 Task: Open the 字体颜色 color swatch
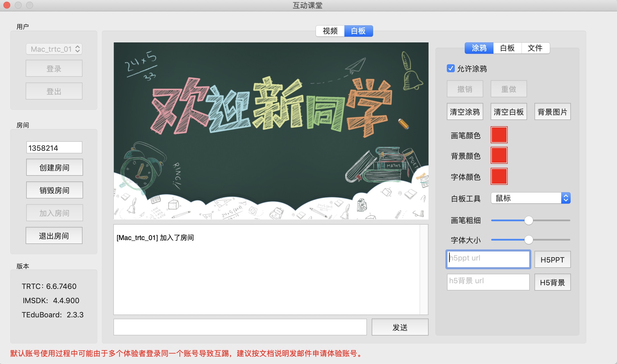499,177
